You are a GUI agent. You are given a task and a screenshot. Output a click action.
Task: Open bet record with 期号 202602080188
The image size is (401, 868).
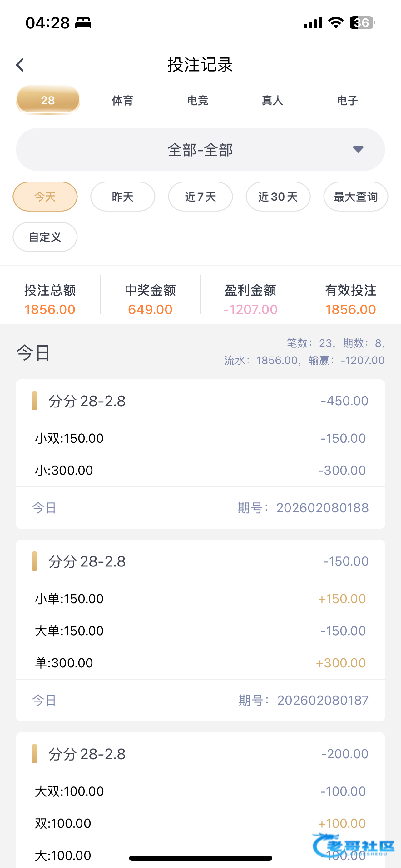[x=200, y=507]
